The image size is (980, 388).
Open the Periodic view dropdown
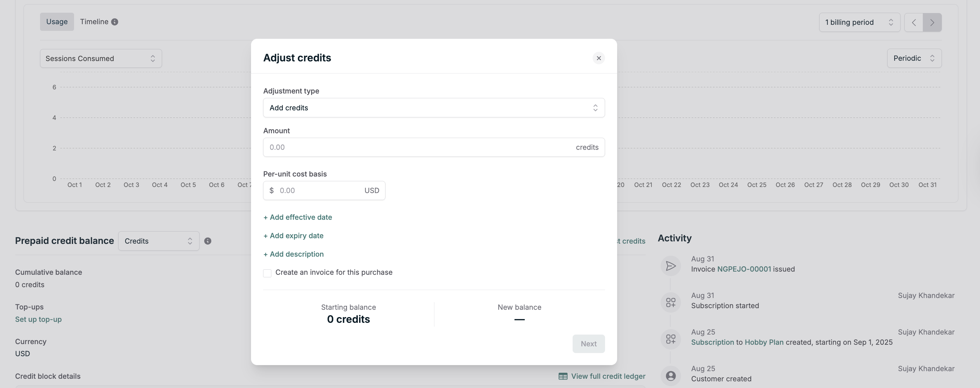pyautogui.click(x=914, y=58)
